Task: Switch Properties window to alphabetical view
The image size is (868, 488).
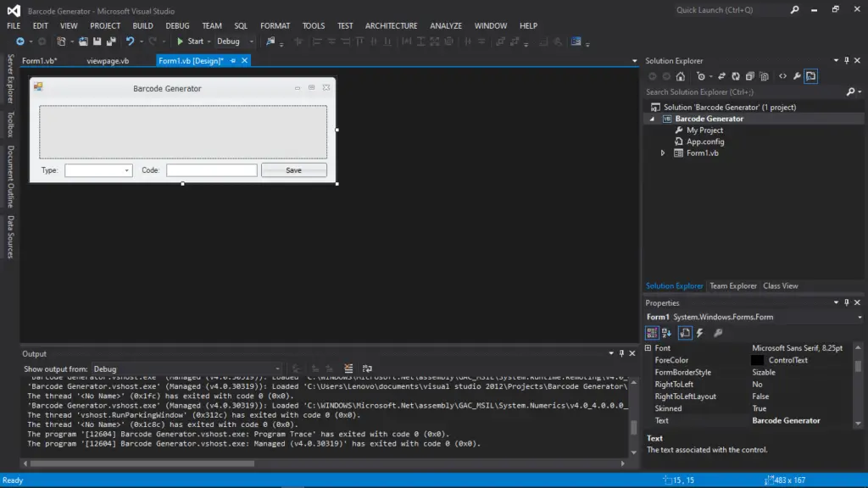Action: tap(667, 332)
